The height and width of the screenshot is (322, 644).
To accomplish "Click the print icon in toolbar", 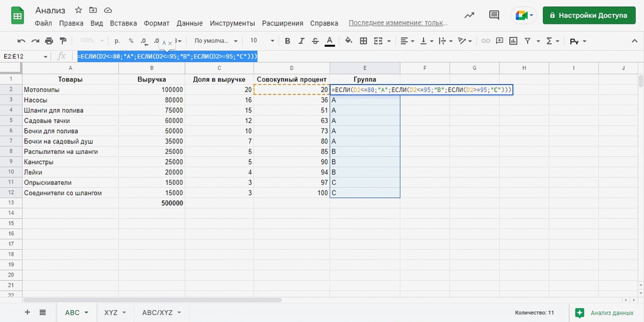I will click(x=49, y=41).
